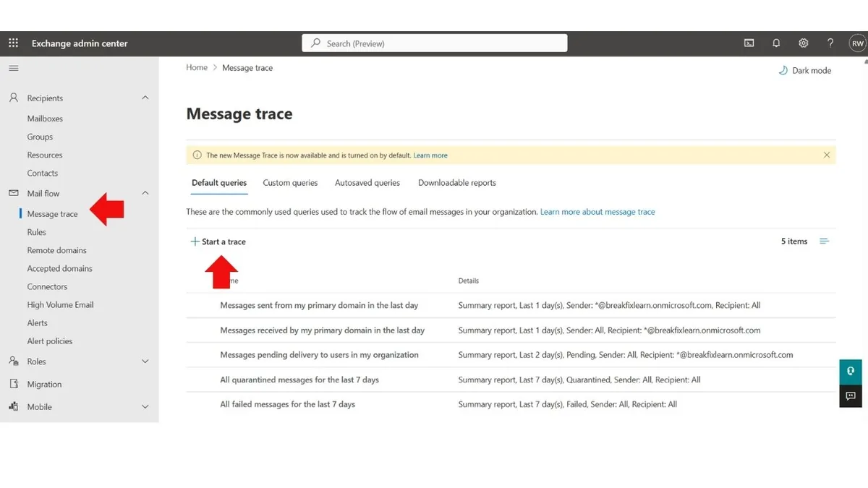Collapse the Mail flow section chevron
This screenshot has height=488, width=868.
145,193
